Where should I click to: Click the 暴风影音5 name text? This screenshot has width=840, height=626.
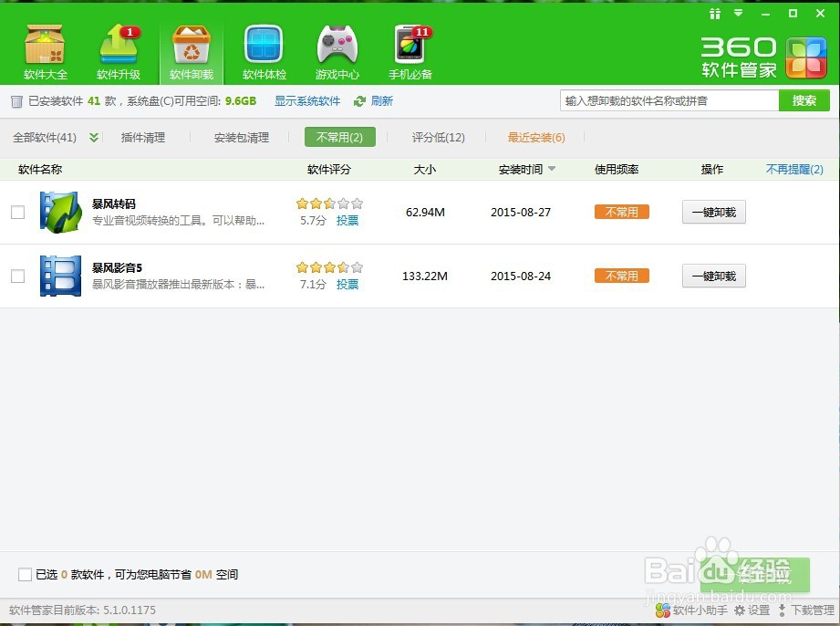[117, 267]
